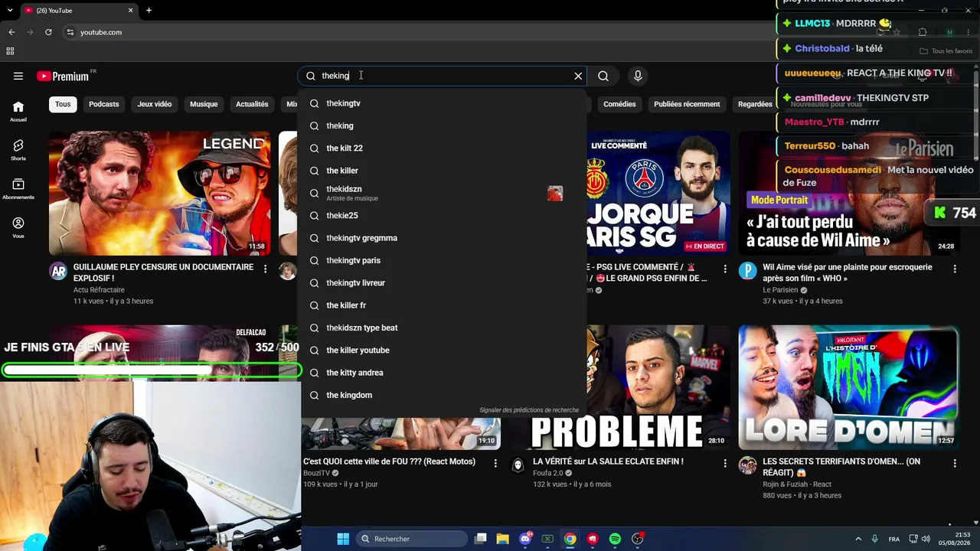Open Abonnements in the YouTube sidebar
The height and width of the screenshot is (551, 980).
click(18, 189)
